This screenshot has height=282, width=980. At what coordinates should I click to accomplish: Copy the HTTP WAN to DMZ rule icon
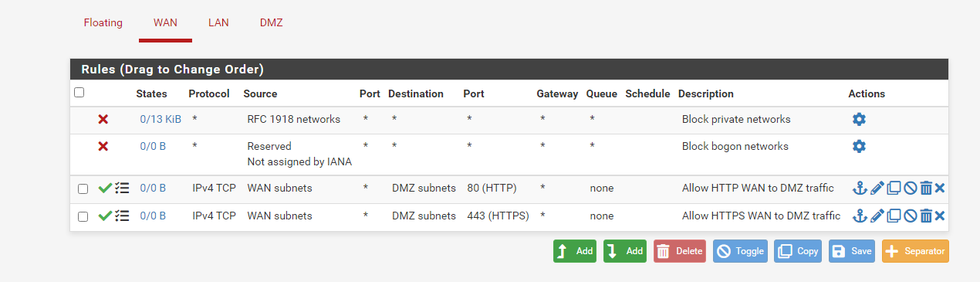pos(894,188)
